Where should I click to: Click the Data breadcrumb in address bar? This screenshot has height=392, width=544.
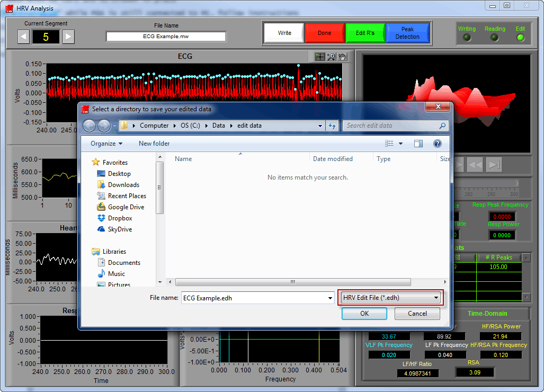219,126
